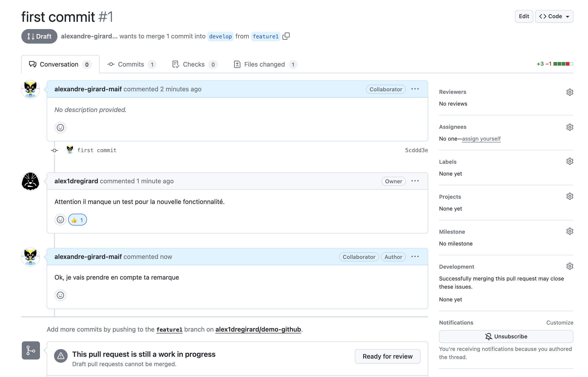Switch to the Commits tab

131,64
